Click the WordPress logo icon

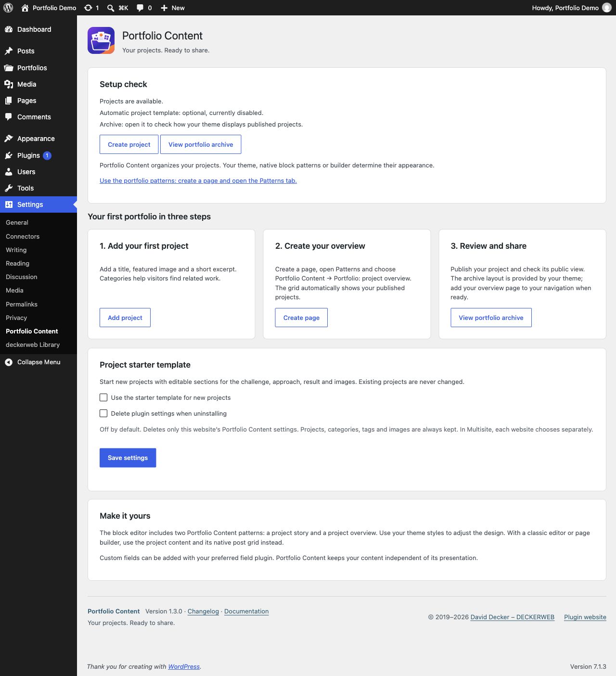point(8,8)
